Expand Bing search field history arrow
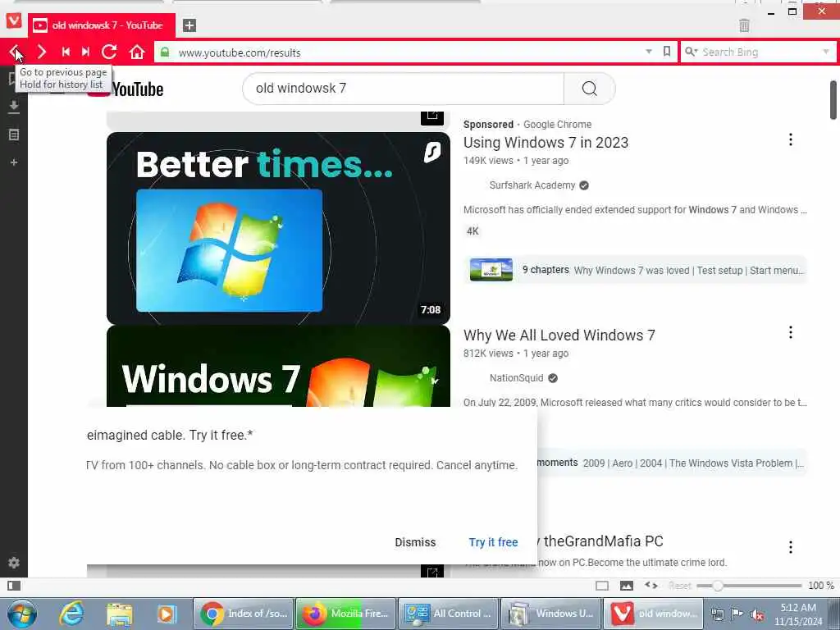This screenshot has width=840, height=630. [x=825, y=52]
